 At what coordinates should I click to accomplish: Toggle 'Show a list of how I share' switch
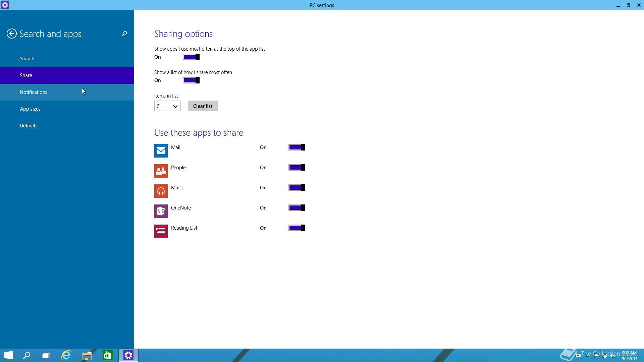pos(191,80)
